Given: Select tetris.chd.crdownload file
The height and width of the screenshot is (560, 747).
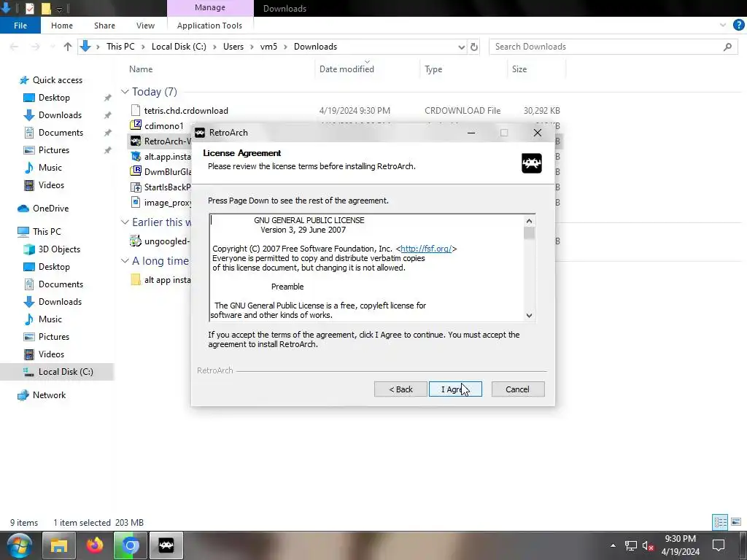Looking at the screenshot, I should tap(186, 111).
